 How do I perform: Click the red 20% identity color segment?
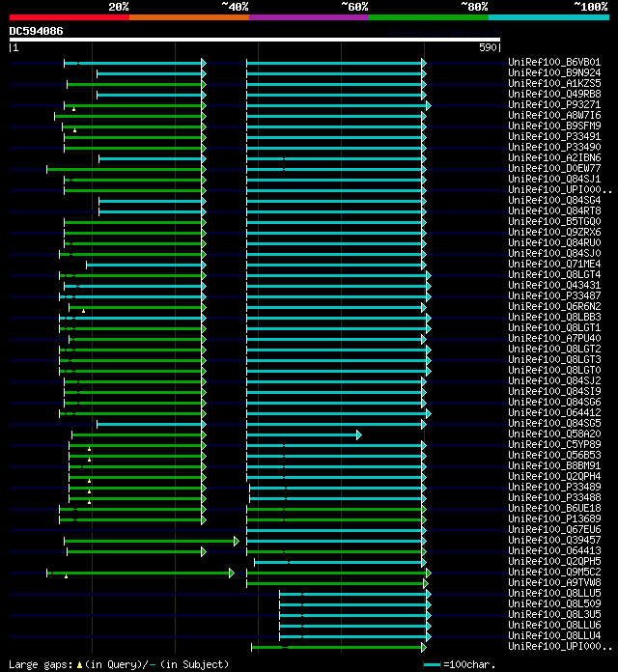tap(69, 17)
